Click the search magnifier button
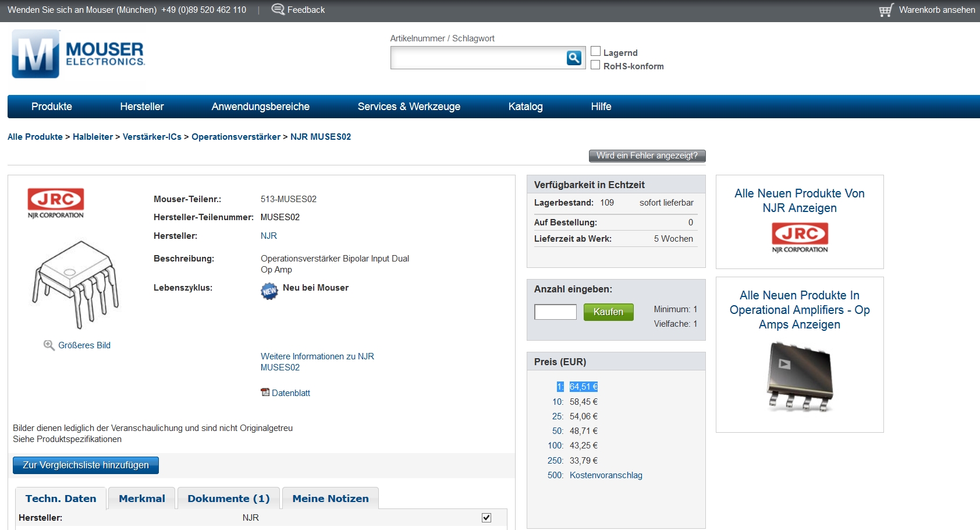The image size is (980, 530). (x=574, y=58)
